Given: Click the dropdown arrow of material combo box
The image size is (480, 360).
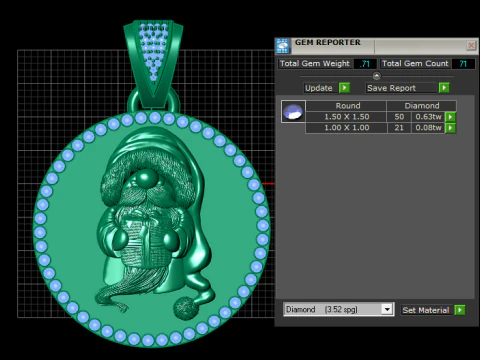Looking at the screenshot, I should click(x=387, y=309).
